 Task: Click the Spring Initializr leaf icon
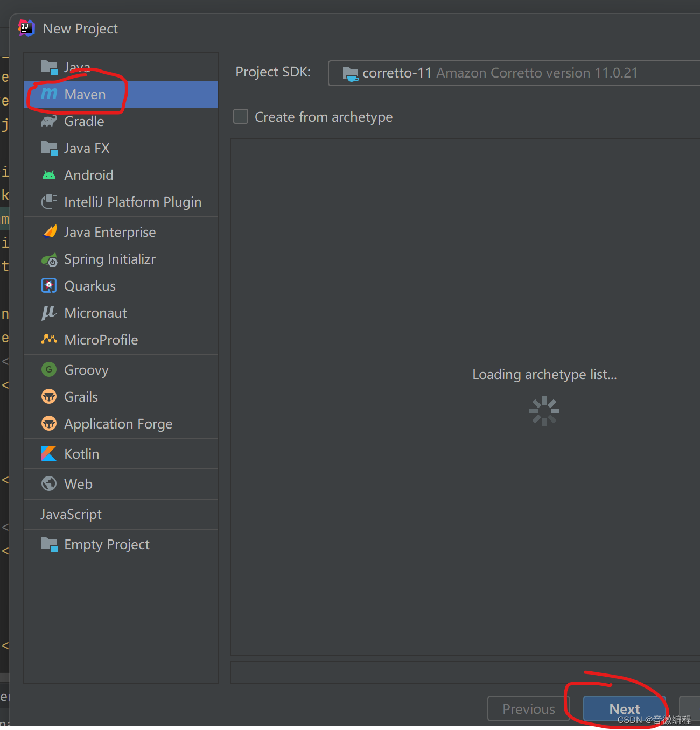(49, 259)
